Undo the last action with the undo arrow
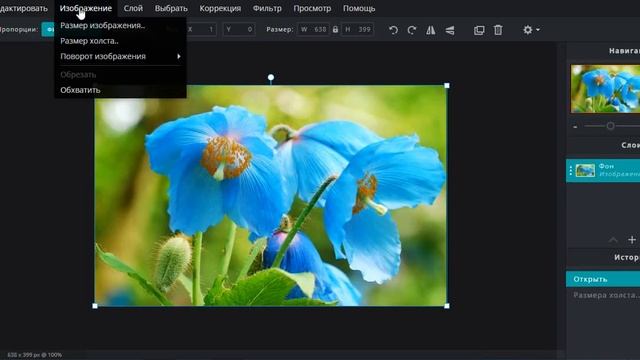The image size is (640, 360). (x=393, y=30)
